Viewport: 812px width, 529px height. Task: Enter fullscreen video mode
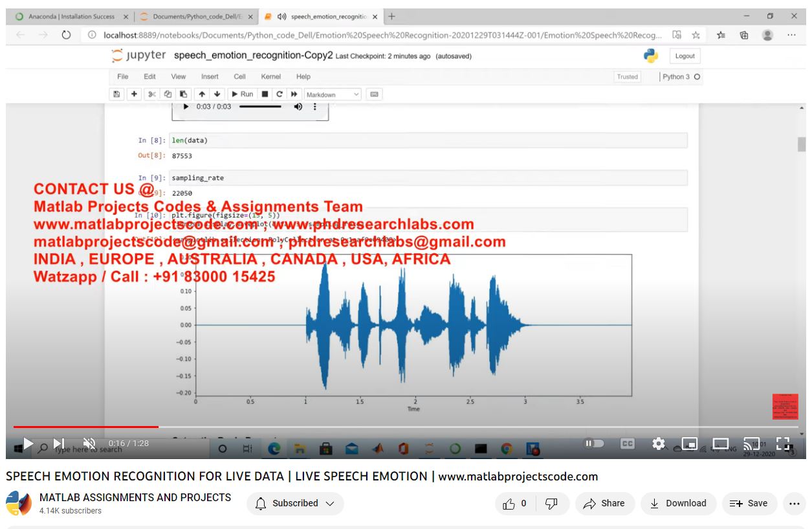click(783, 444)
